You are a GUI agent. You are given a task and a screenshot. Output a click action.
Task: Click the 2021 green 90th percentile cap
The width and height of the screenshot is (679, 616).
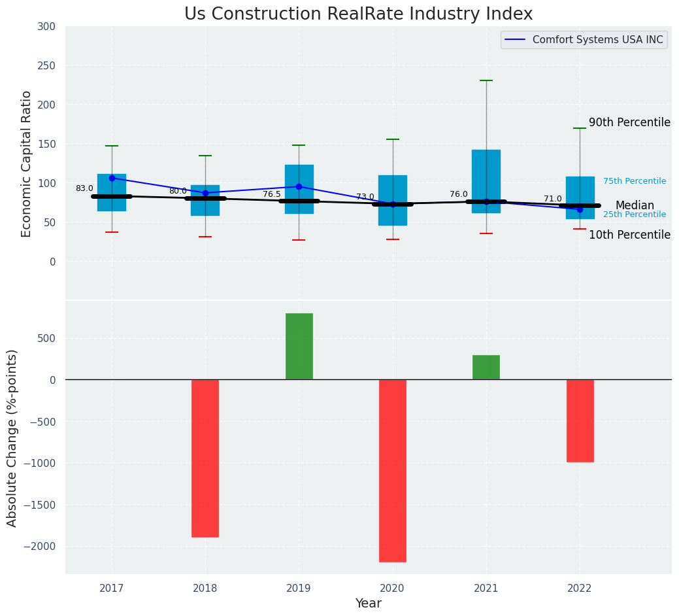(486, 80)
